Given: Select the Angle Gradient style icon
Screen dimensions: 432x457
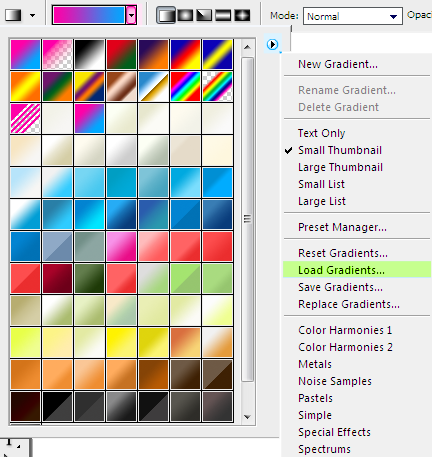Looking at the screenshot, I should pos(204,15).
